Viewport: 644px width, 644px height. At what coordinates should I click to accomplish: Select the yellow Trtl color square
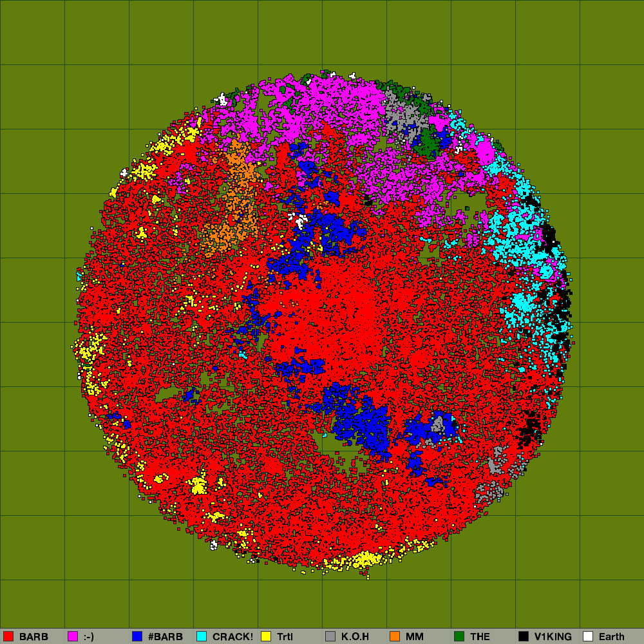(266, 636)
